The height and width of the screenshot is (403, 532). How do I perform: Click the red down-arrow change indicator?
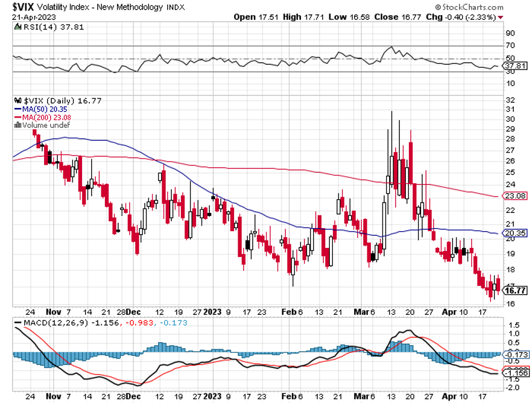coord(501,17)
